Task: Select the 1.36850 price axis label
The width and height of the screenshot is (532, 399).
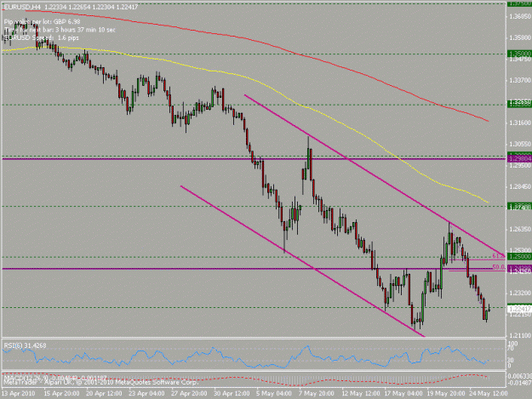Action: click(520, 16)
